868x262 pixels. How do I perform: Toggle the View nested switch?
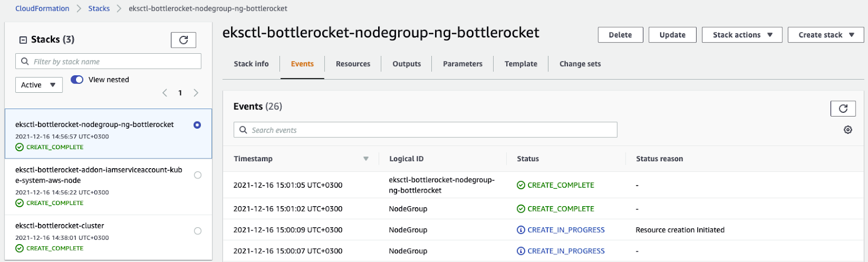(x=77, y=80)
